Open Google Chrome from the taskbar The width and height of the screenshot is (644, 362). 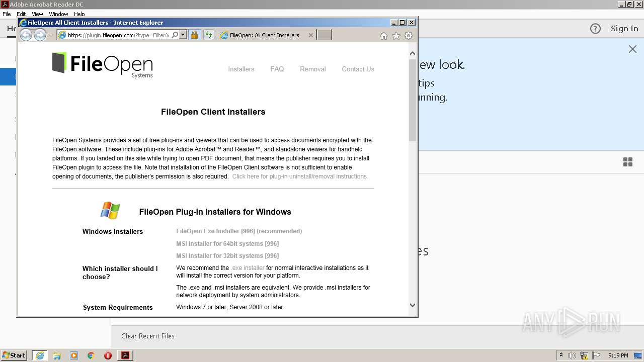click(x=91, y=355)
